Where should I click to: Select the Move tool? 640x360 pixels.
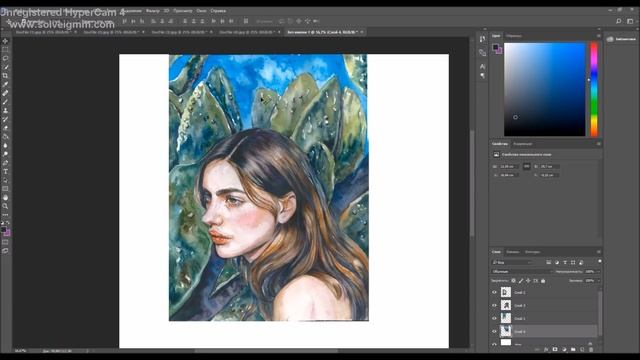click(5, 41)
